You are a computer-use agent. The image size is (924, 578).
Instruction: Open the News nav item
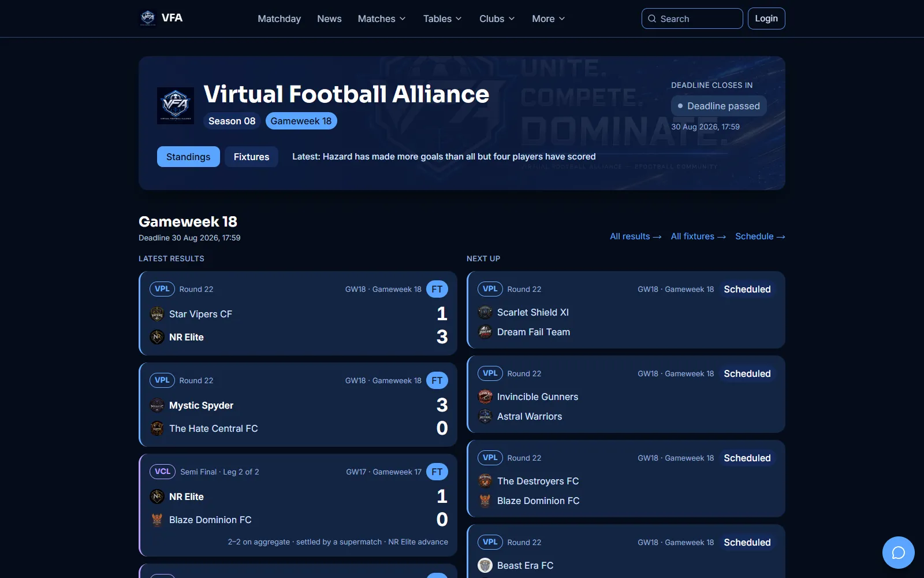329,18
